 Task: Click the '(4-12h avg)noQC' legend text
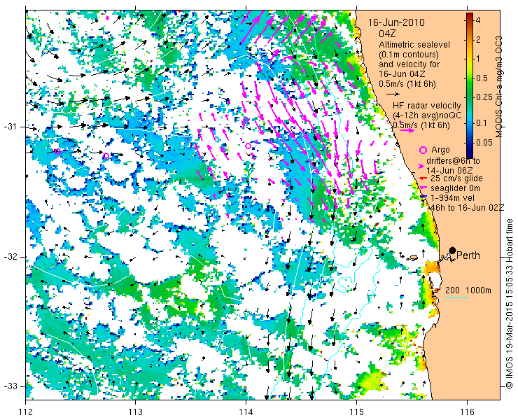click(427, 115)
